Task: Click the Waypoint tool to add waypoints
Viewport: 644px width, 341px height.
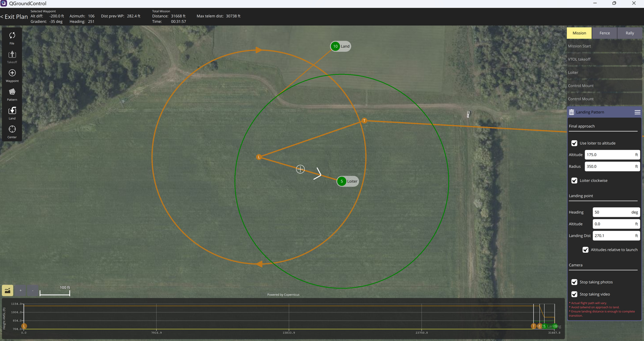Action: point(12,75)
